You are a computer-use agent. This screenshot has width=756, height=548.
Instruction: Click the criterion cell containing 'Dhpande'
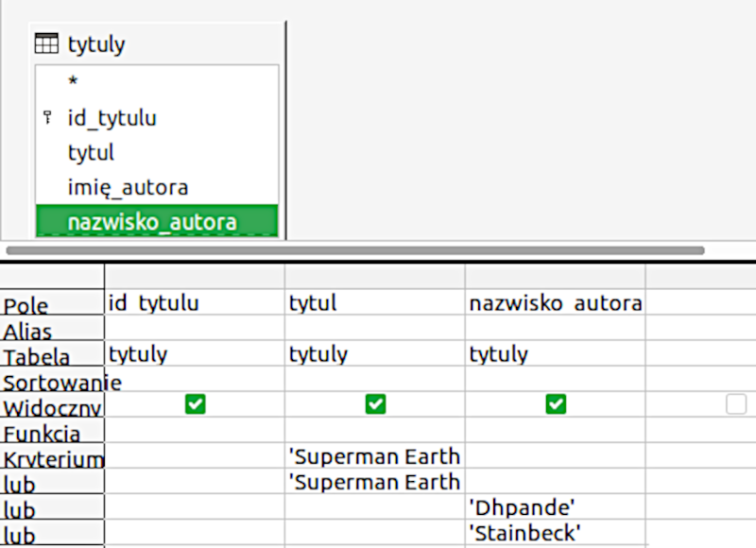click(x=555, y=507)
